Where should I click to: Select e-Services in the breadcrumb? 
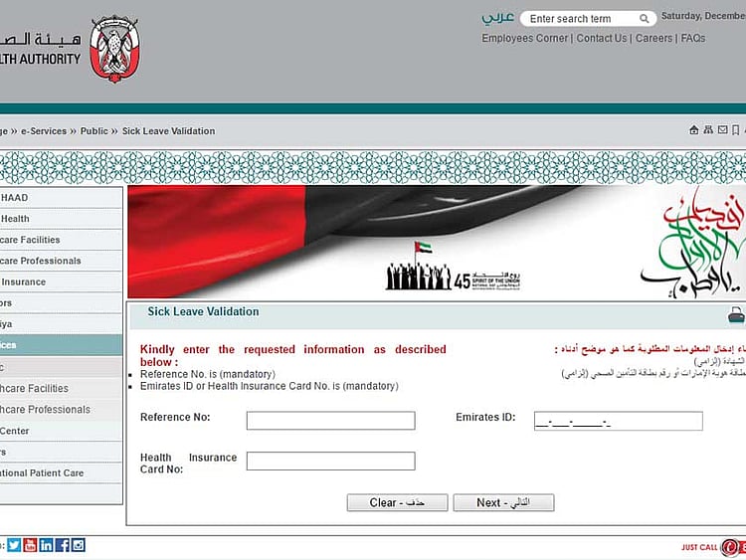click(x=44, y=131)
